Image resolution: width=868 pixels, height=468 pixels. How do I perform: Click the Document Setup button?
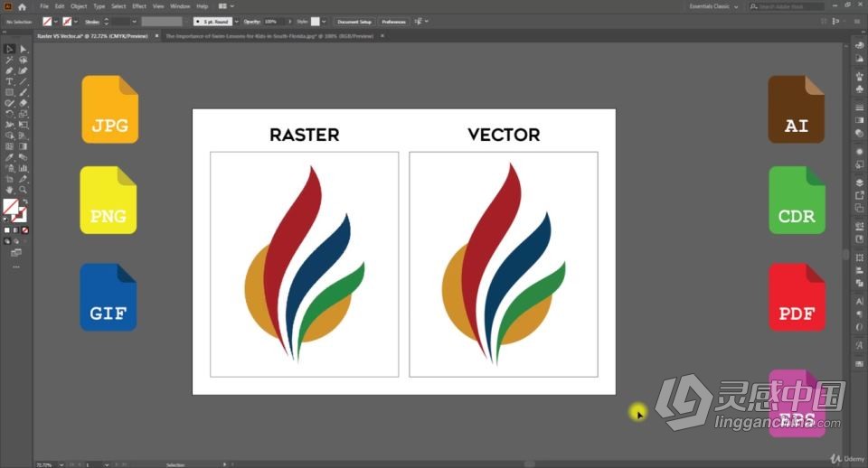click(x=354, y=22)
